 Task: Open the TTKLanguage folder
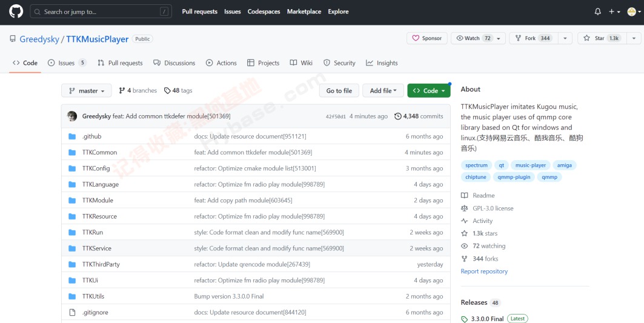click(100, 184)
